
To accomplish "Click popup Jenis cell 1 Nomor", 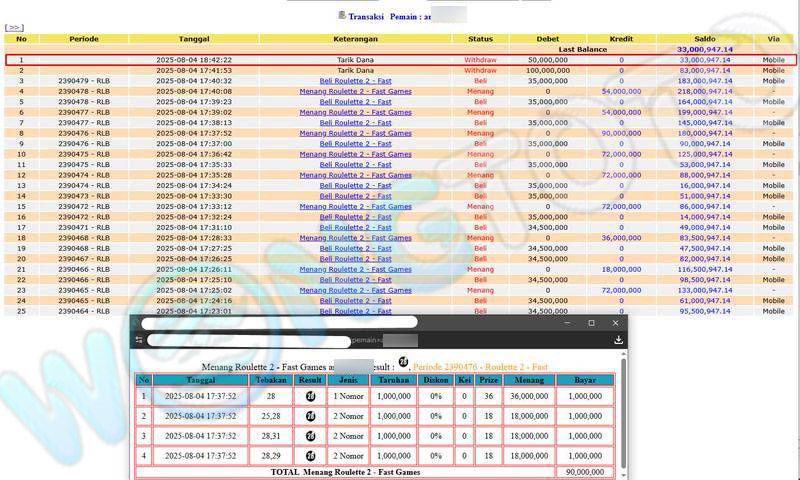I will tap(348, 396).
